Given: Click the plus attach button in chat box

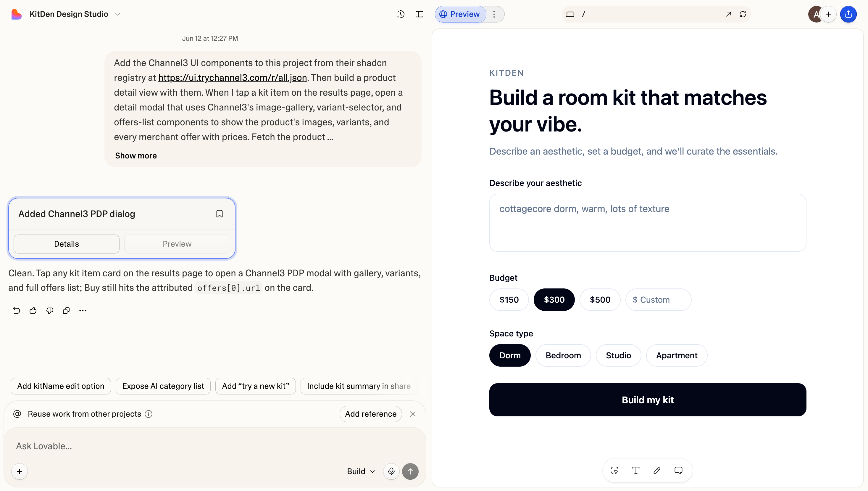Looking at the screenshot, I should coord(20,471).
